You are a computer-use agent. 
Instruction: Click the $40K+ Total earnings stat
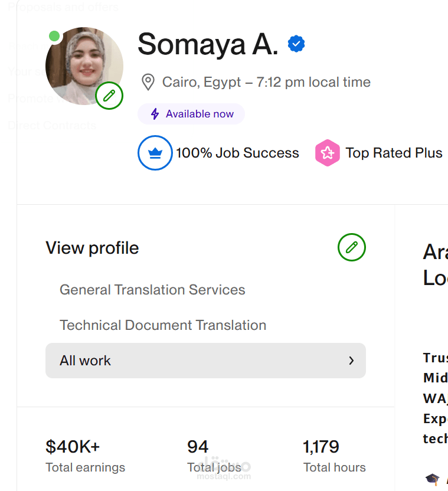pyautogui.click(x=85, y=456)
